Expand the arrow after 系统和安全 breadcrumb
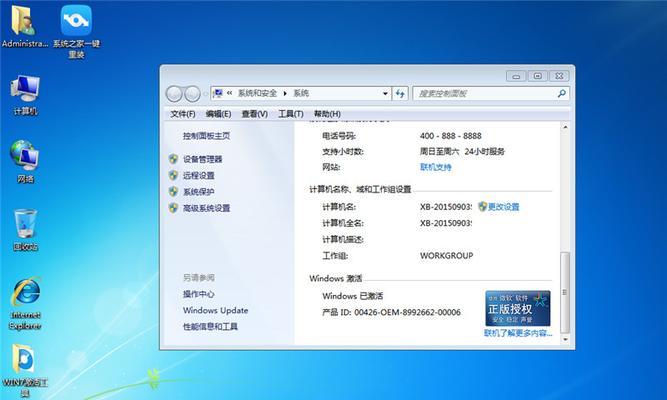Screen dimensions: 667x400 (285, 94)
